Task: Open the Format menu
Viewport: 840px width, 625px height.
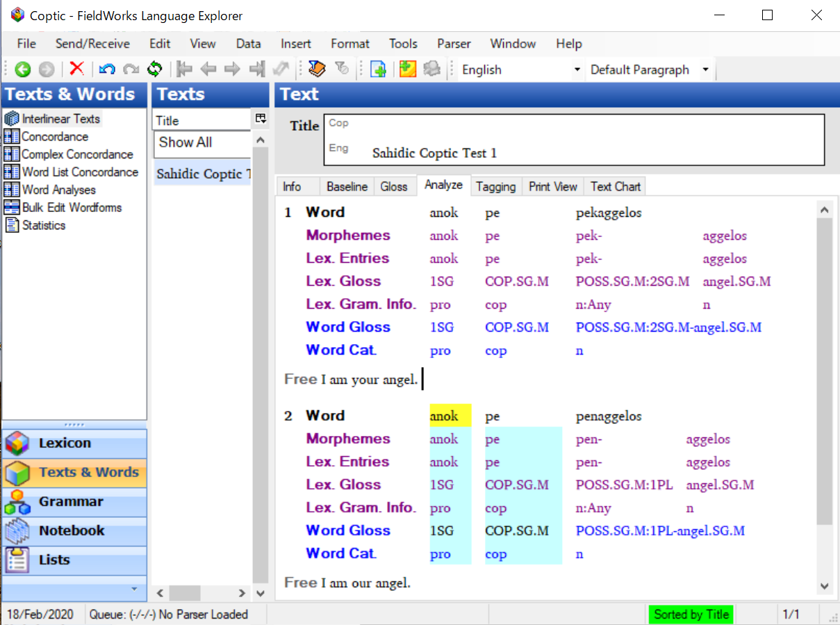Action: pos(350,44)
